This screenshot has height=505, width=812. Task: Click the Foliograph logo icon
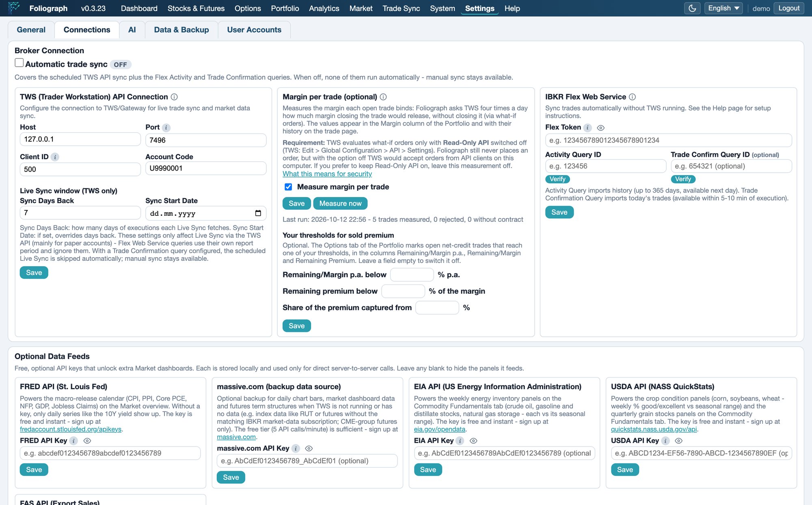(13, 8)
